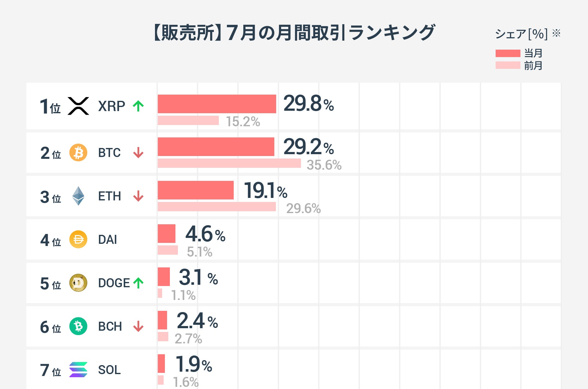Click the ETH current-month 19.1% bar
Image resolution: width=588 pixels, height=389 pixels.
tap(196, 190)
